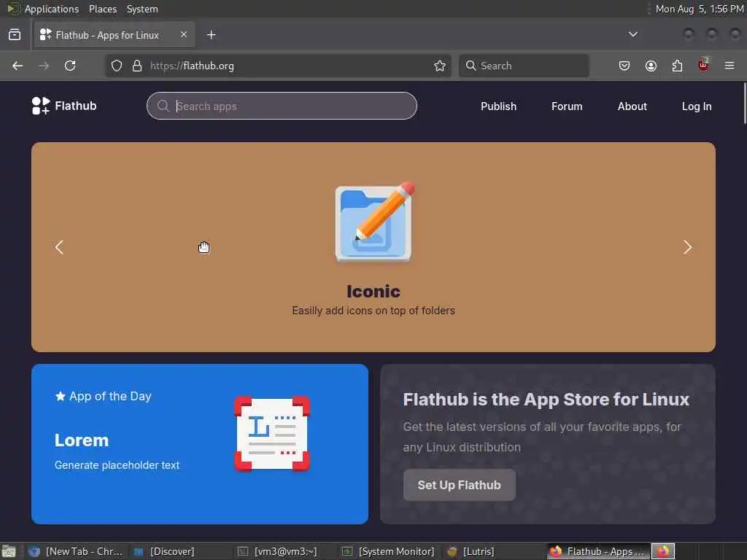Click the Lorem app icon
747x560 pixels.
coord(272,434)
